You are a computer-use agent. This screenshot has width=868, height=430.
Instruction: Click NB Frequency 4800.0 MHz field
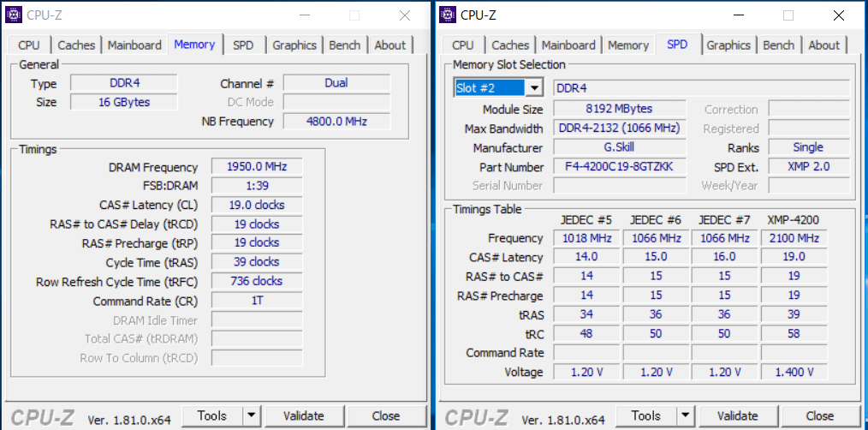coord(336,121)
